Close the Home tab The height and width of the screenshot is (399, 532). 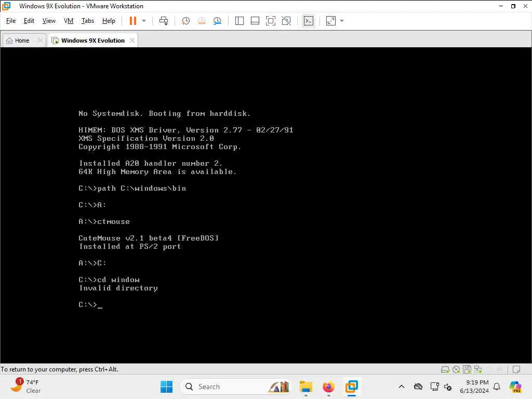(40, 41)
